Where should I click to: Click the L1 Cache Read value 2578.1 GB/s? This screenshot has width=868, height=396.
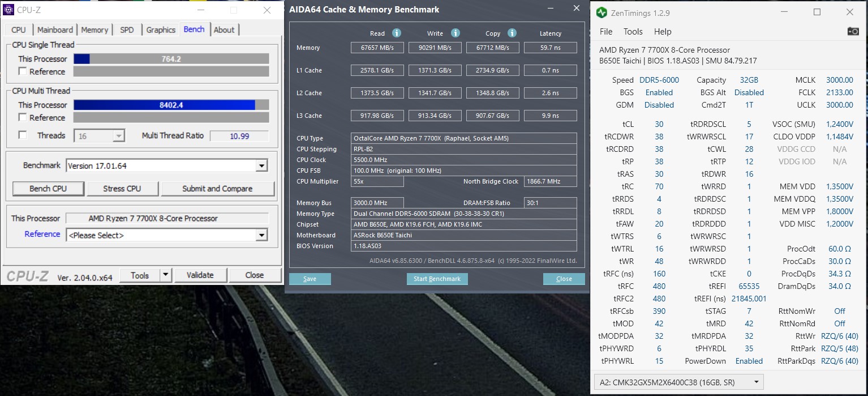[x=377, y=70]
